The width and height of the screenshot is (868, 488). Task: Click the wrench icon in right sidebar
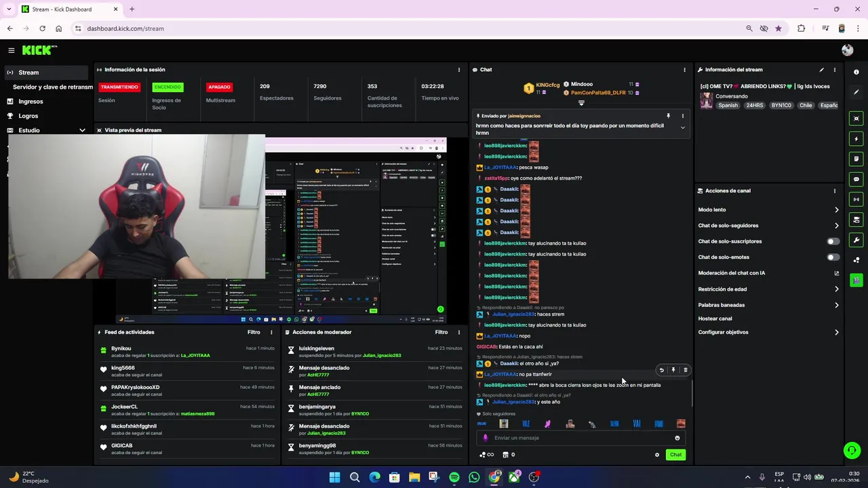[x=856, y=240]
